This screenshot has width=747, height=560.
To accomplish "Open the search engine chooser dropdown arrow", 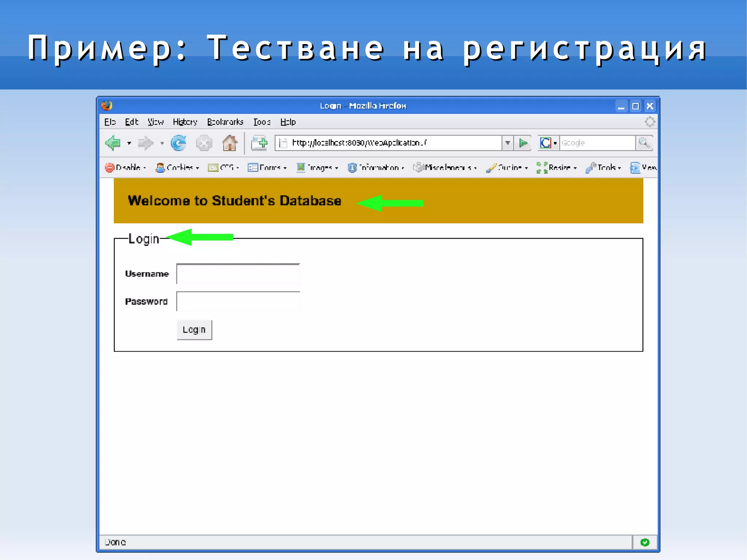I will pyautogui.click(x=555, y=143).
